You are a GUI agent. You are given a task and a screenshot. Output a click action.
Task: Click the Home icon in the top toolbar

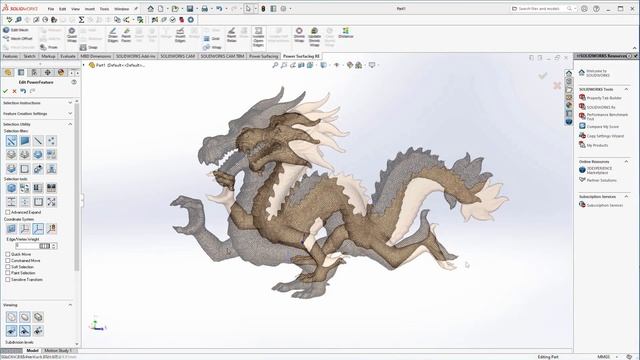point(151,9)
